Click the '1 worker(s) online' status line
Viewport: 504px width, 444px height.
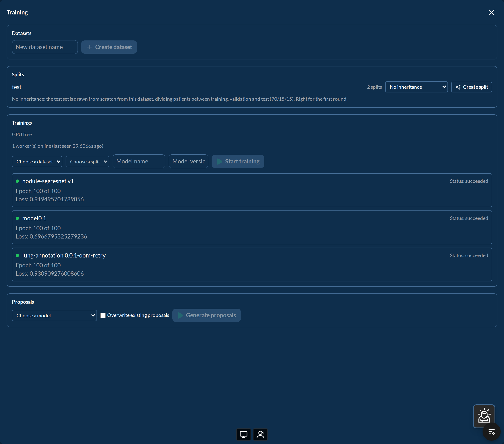coord(58,146)
